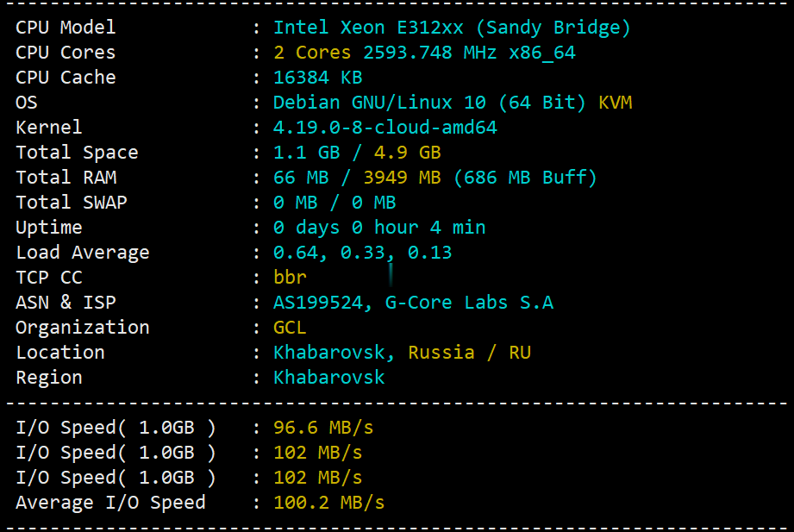Click the kernel version 4.19.0-8-cloud-amd64
The height and width of the screenshot is (532, 794).
(385, 127)
